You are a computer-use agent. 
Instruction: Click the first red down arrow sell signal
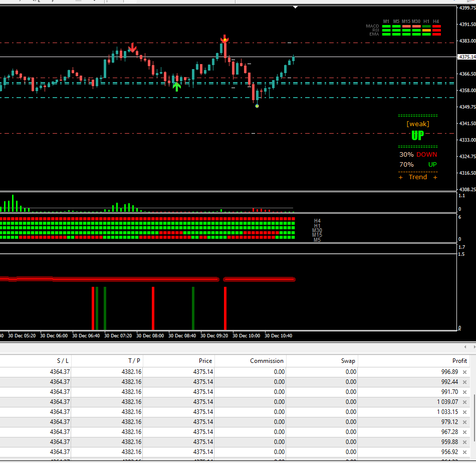(132, 48)
